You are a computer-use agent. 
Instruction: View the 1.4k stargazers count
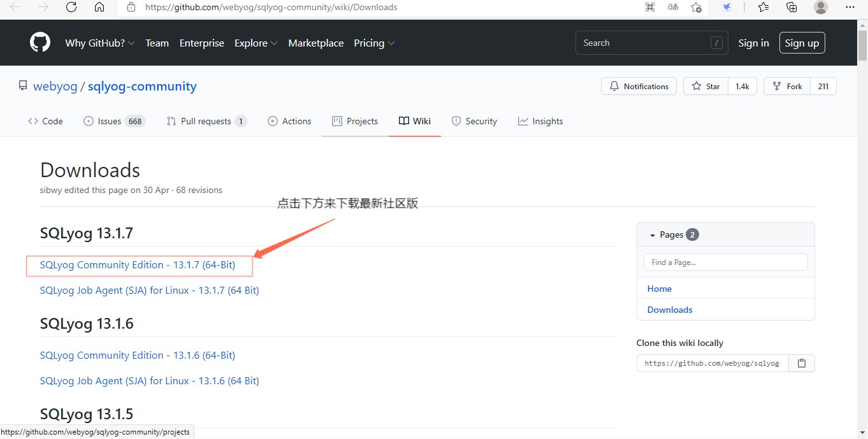[742, 86]
